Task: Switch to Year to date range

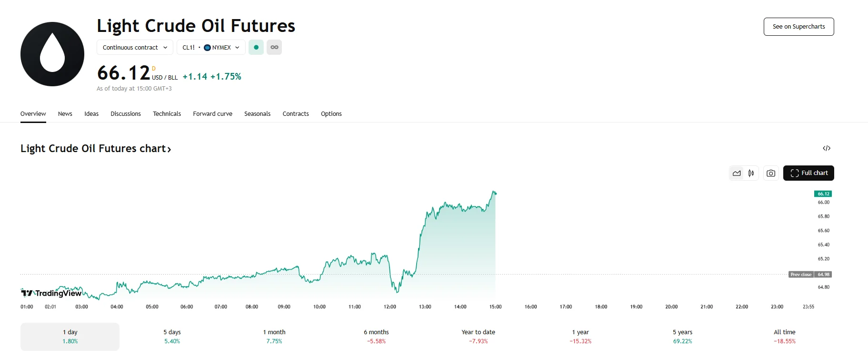Action: pos(477,336)
